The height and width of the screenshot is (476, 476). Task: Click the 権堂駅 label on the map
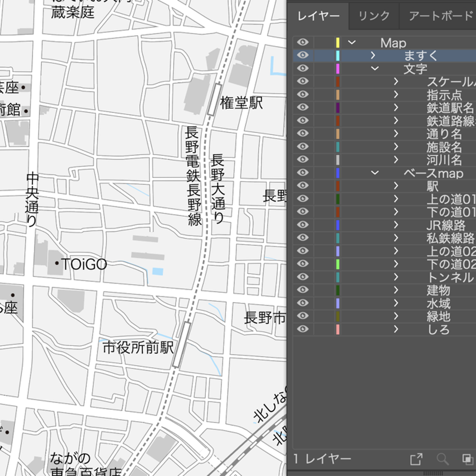coord(241,103)
